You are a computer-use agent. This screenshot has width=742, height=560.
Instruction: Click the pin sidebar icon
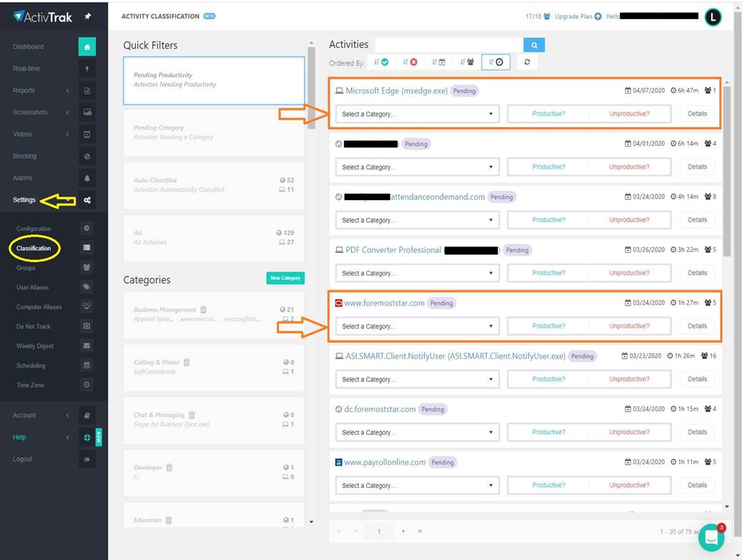click(x=87, y=16)
